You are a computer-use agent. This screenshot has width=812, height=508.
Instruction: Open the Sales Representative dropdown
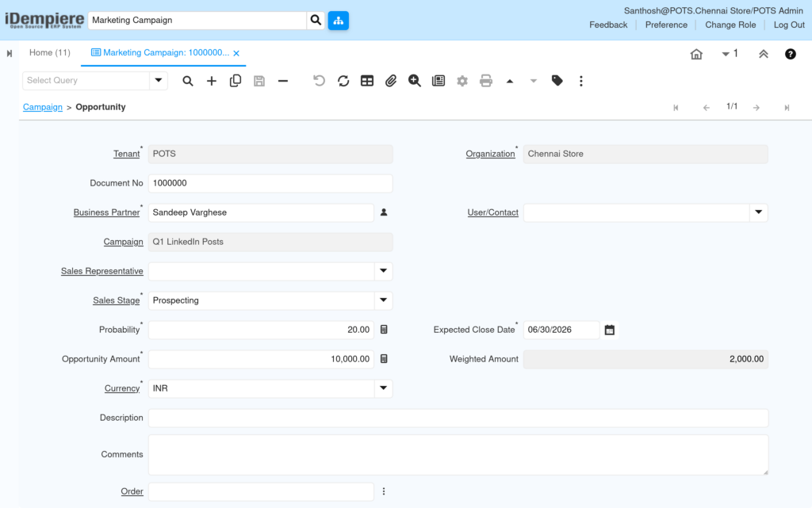pyautogui.click(x=383, y=271)
